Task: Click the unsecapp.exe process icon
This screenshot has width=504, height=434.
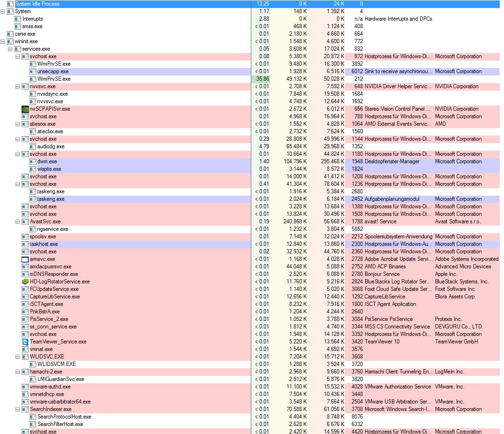Action: (x=32, y=71)
